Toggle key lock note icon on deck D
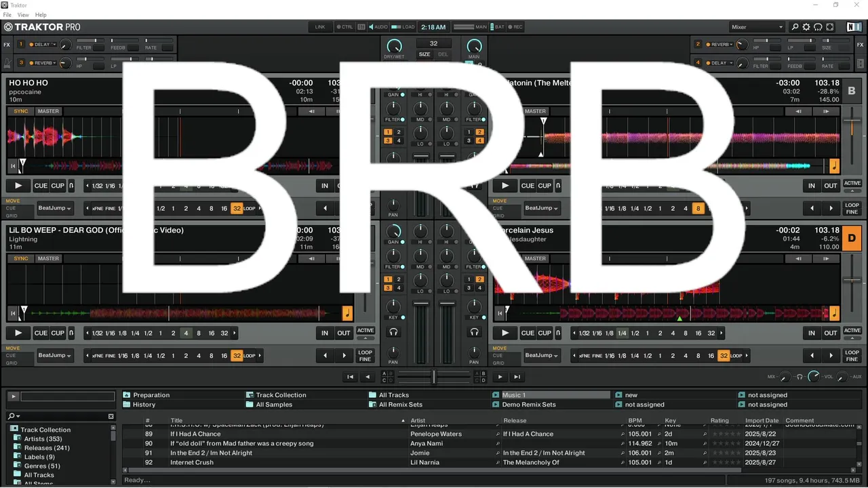The height and width of the screenshot is (488, 868). point(834,313)
